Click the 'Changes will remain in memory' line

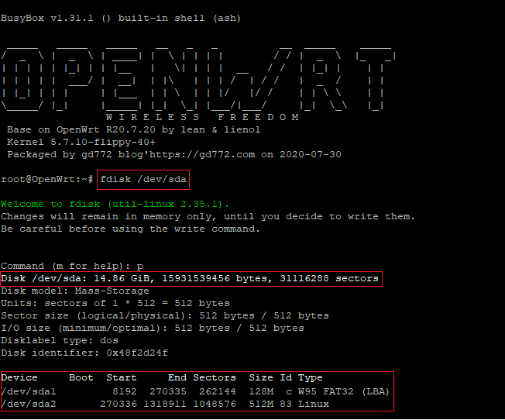(x=208, y=216)
